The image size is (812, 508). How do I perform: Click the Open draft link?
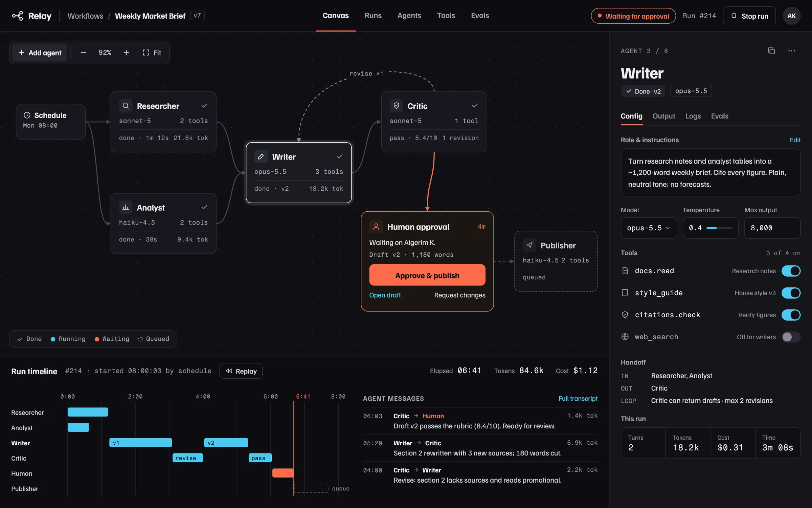385,295
